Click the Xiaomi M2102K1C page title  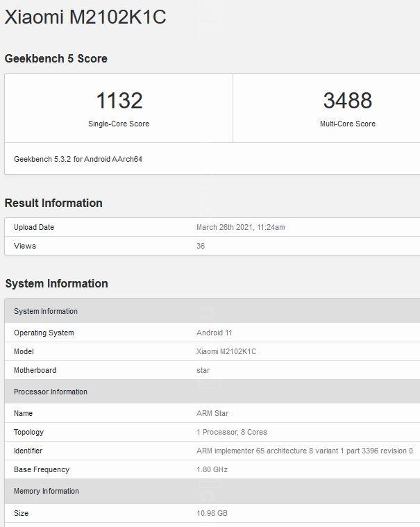coord(85,17)
